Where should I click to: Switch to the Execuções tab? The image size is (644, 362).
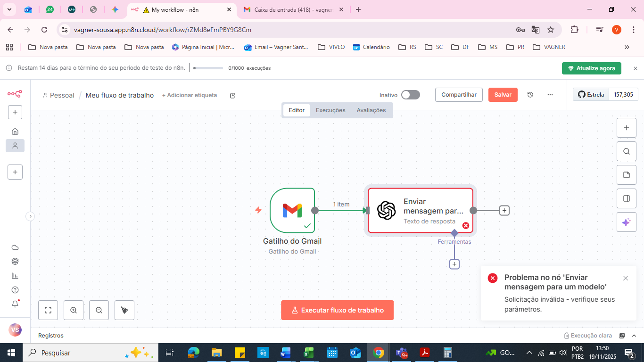click(330, 110)
